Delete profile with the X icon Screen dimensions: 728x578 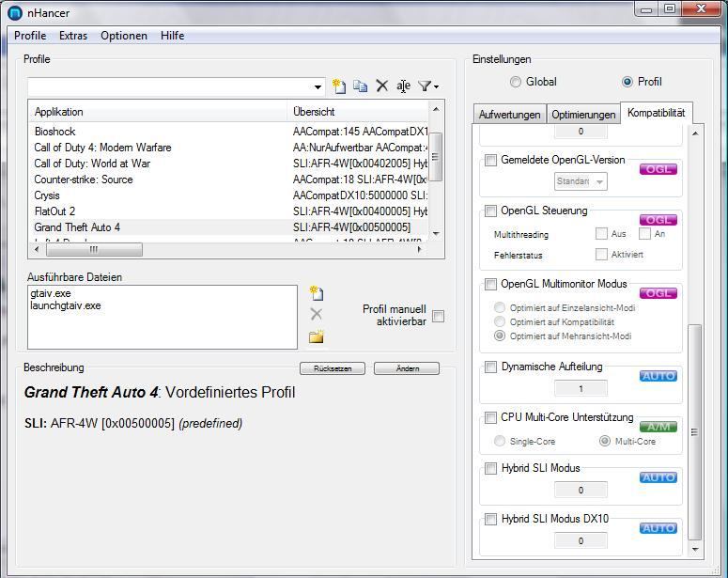click(x=381, y=86)
